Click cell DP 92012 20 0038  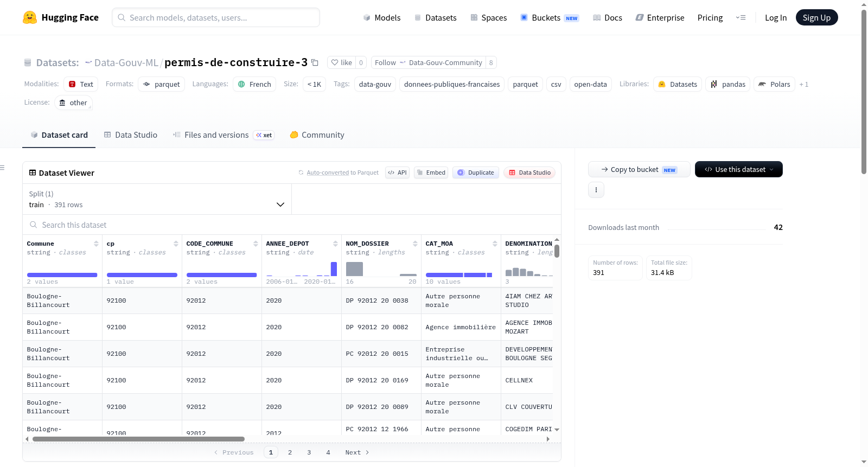click(x=381, y=300)
